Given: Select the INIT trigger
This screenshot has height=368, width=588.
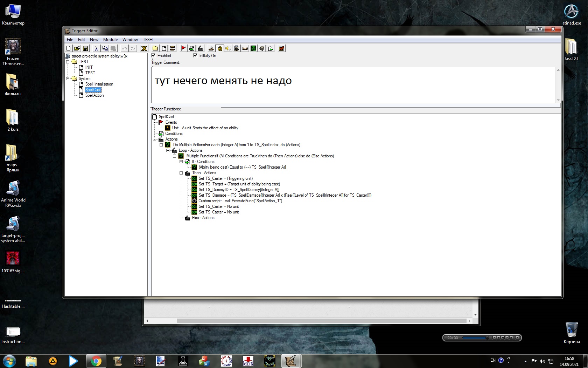Looking at the screenshot, I should (89, 67).
